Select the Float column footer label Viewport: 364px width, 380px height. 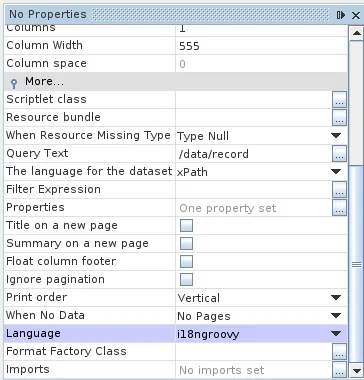pyautogui.click(x=61, y=261)
